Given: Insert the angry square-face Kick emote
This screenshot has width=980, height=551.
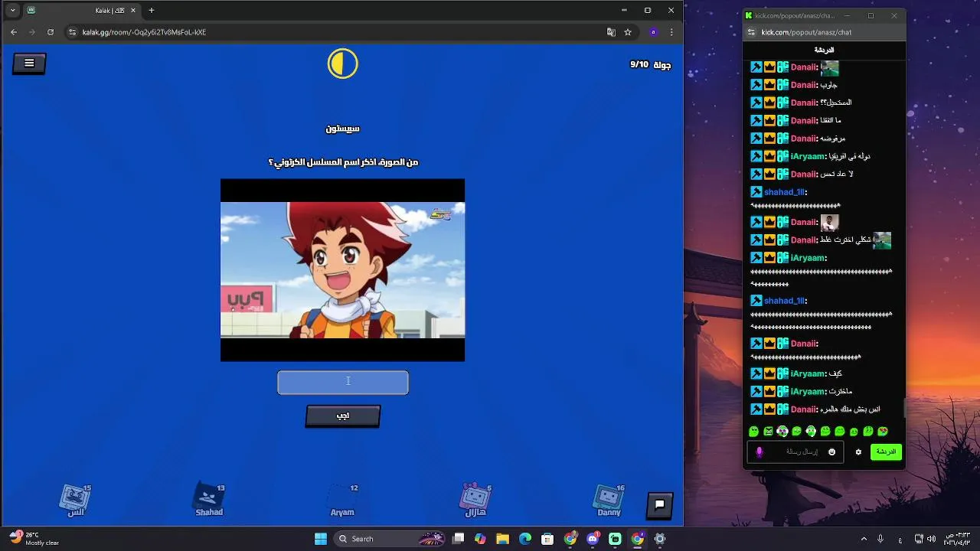Looking at the screenshot, I should tap(768, 432).
